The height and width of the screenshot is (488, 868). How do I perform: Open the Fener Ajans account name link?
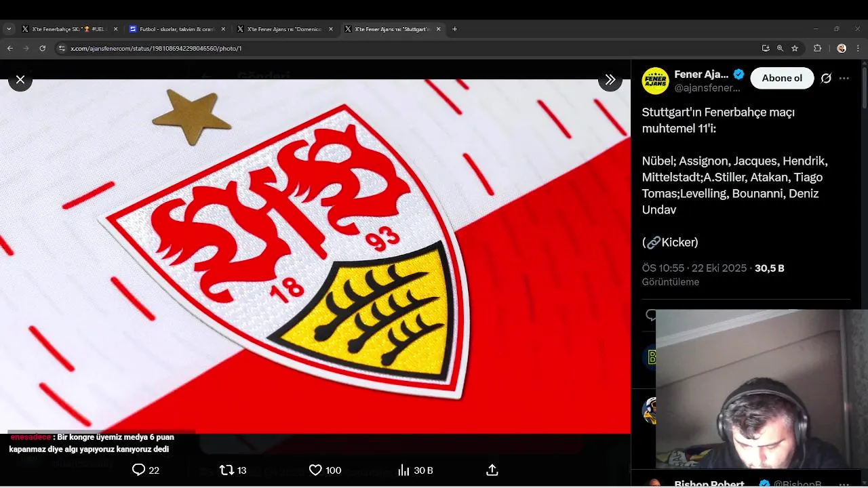point(701,75)
